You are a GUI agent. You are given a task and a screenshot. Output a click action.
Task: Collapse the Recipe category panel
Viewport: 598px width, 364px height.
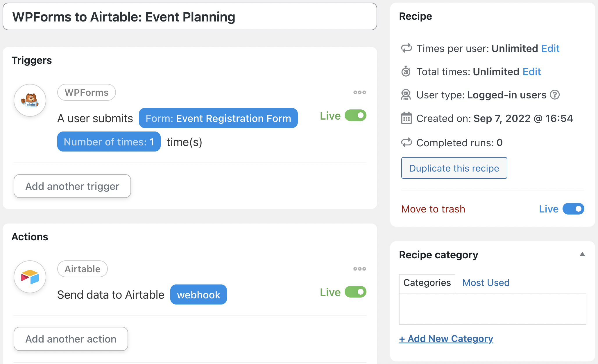coord(582,254)
